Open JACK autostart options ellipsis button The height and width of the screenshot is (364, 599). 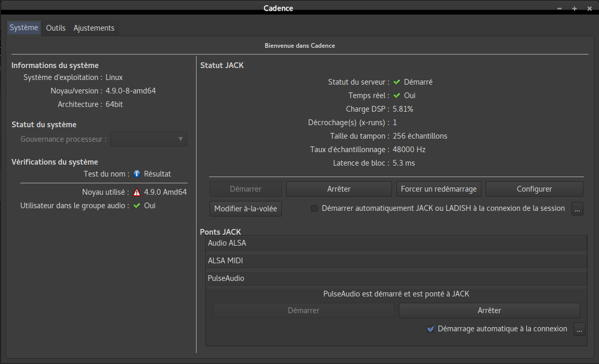[577, 209]
